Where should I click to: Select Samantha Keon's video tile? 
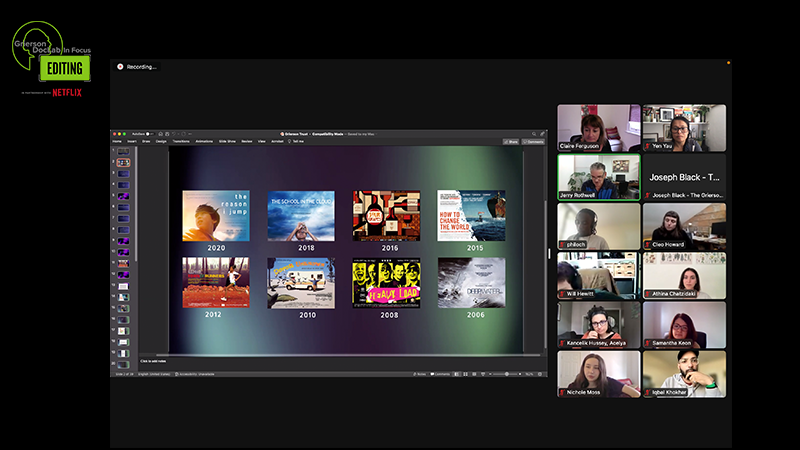[684, 325]
